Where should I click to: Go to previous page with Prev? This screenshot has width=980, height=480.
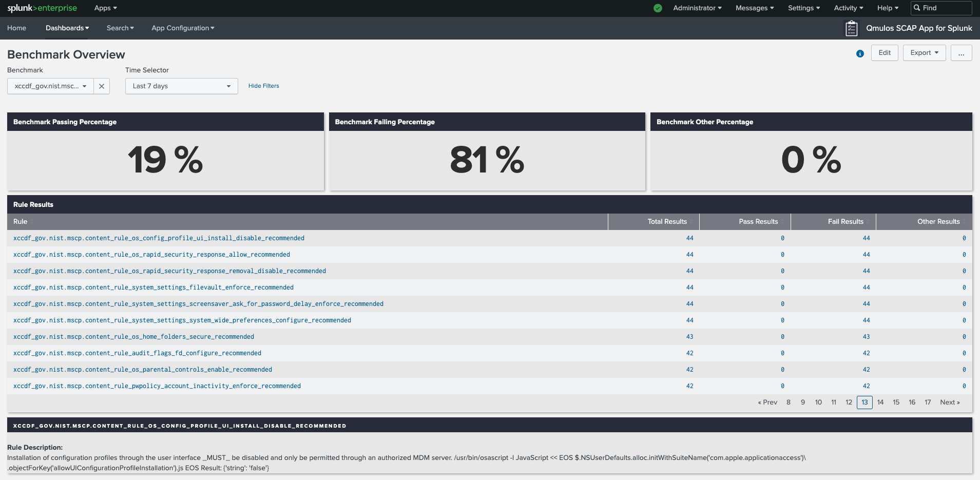pos(767,402)
